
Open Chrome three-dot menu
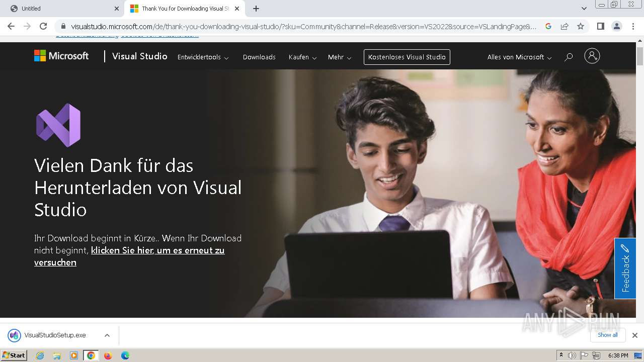click(x=633, y=26)
